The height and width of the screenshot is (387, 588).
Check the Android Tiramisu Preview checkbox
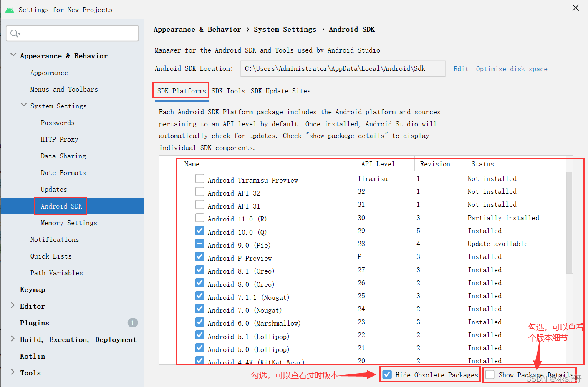(200, 179)
